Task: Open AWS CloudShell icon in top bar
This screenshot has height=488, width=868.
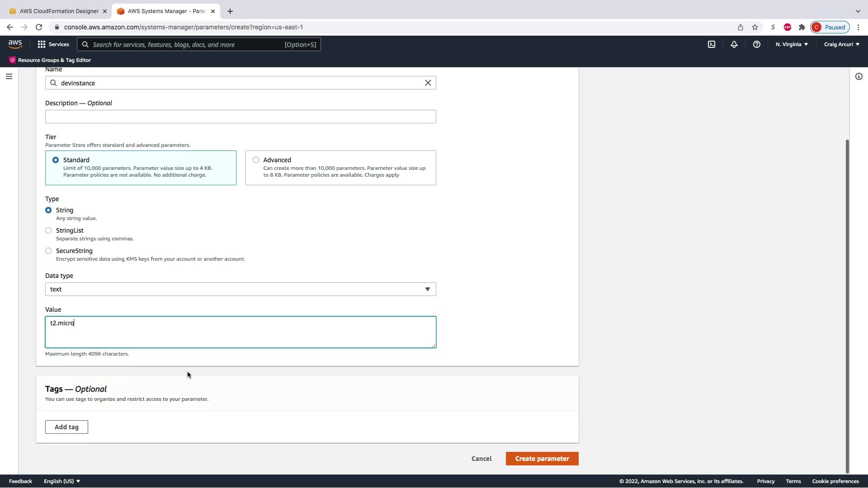Action: (712, 44)
